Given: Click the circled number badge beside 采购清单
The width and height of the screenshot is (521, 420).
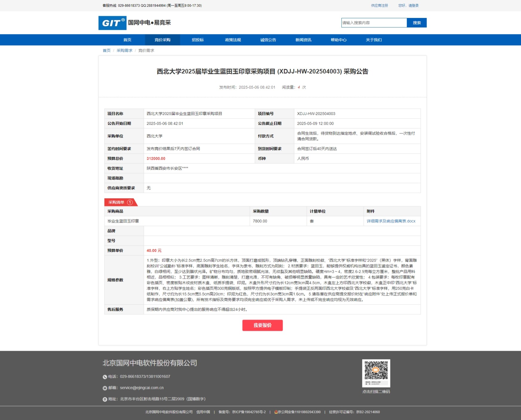Looking at the screenshot, I should [130, 202].
